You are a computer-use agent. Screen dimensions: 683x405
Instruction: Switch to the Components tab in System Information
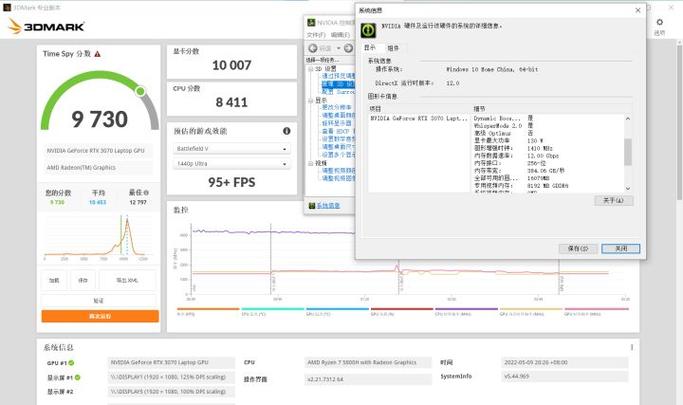[x=393, y=48]
